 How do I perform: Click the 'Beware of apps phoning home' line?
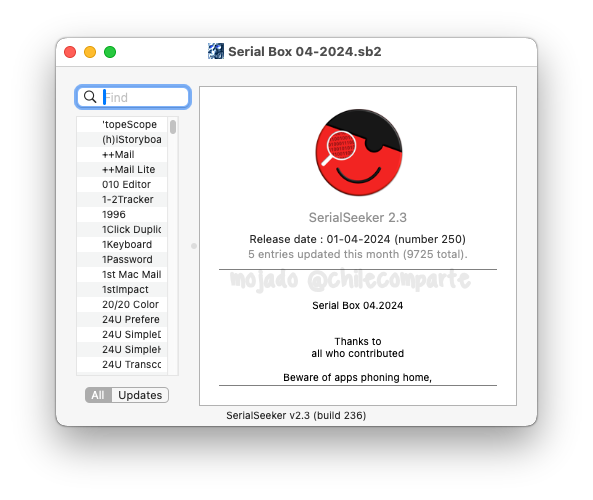(x=357, y=377)
